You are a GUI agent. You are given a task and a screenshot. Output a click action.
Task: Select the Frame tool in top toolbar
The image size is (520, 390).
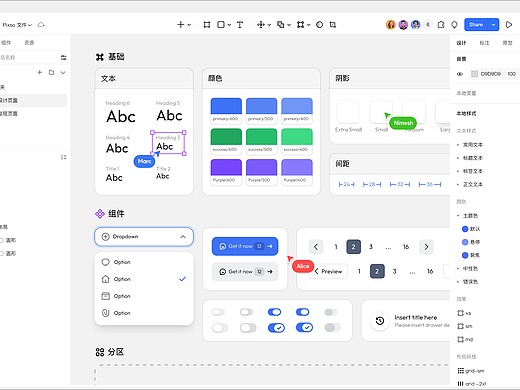pyautogui.click(x=207, y=25)
